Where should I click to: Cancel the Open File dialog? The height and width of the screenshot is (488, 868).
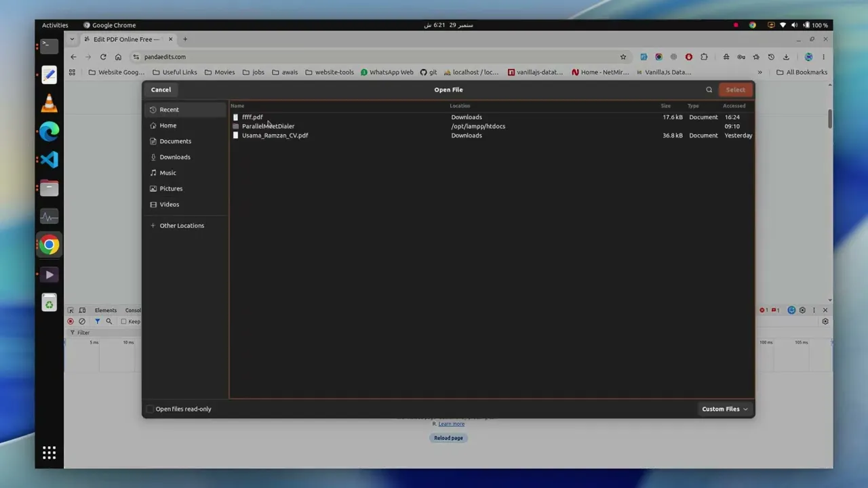coord(161,89)
